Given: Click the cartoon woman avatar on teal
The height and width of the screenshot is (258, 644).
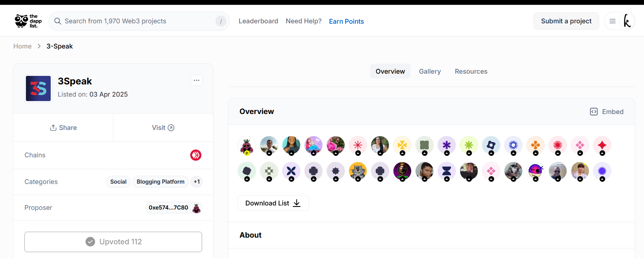Looking at the screenshot, I should point(291,145).
